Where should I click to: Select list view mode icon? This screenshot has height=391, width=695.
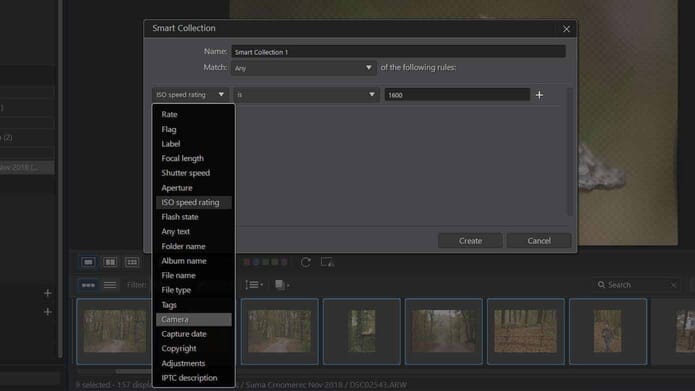[110, 285]
